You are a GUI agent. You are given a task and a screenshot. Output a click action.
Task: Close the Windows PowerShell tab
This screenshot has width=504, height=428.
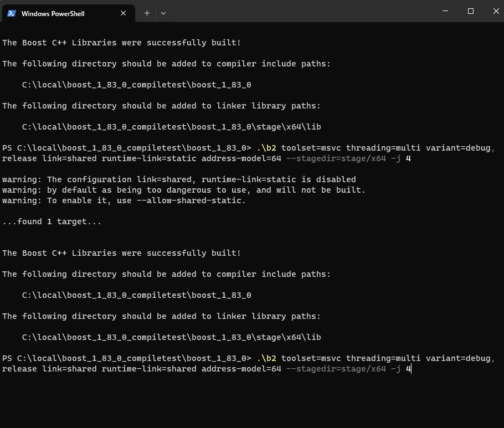click(123, 13)
